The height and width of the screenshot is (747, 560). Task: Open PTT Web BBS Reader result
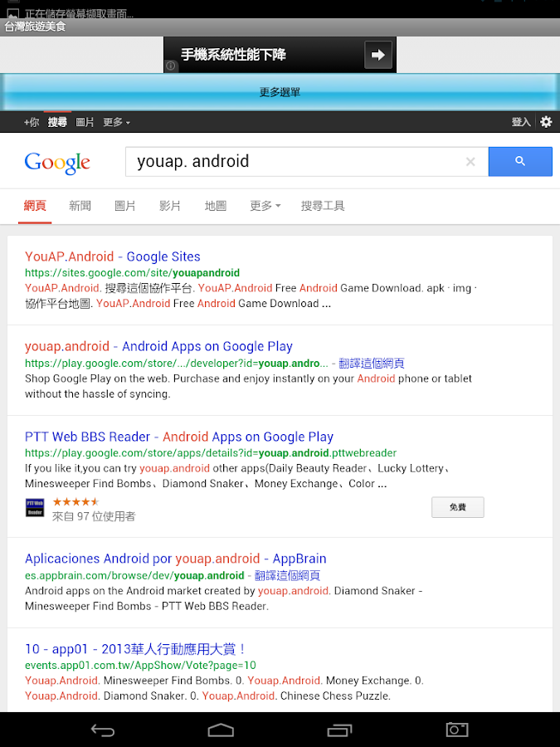[x=179, y=437]
